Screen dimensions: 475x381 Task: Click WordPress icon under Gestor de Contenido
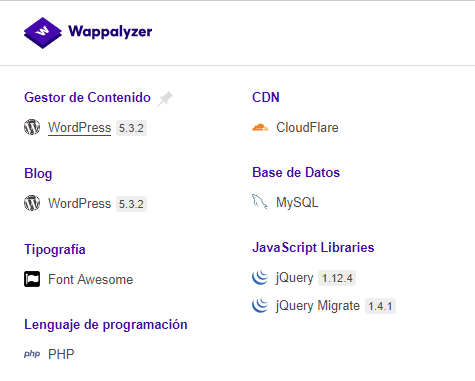click(x=32, y=127)
